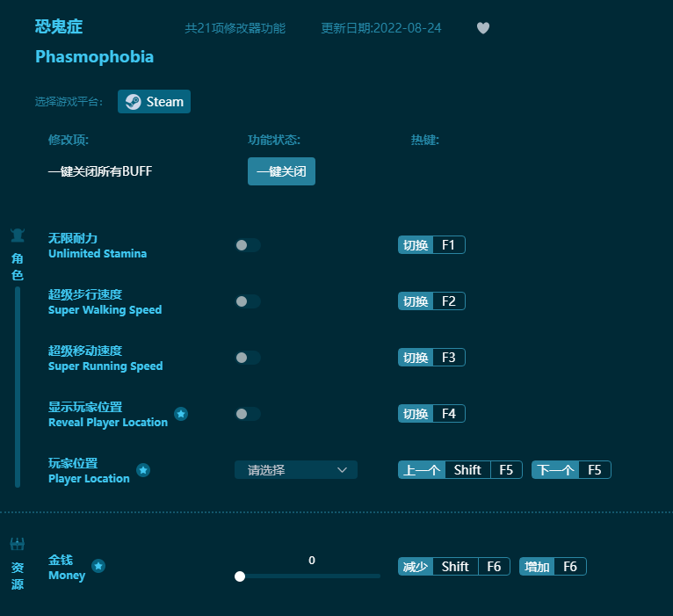
Task: Click the Money slider handle
Action: tap(240, 576)
